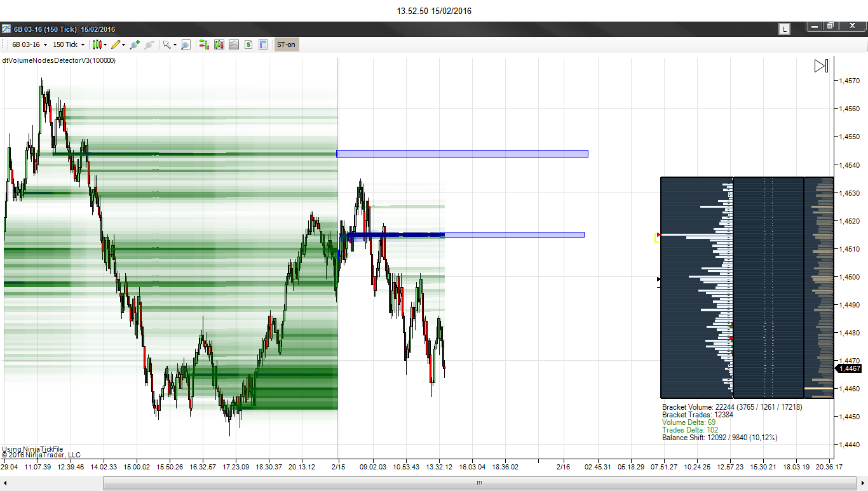868x491 pixels.
Task: Open Chart Trader red-green bars icon
Action: coord(204,44)
